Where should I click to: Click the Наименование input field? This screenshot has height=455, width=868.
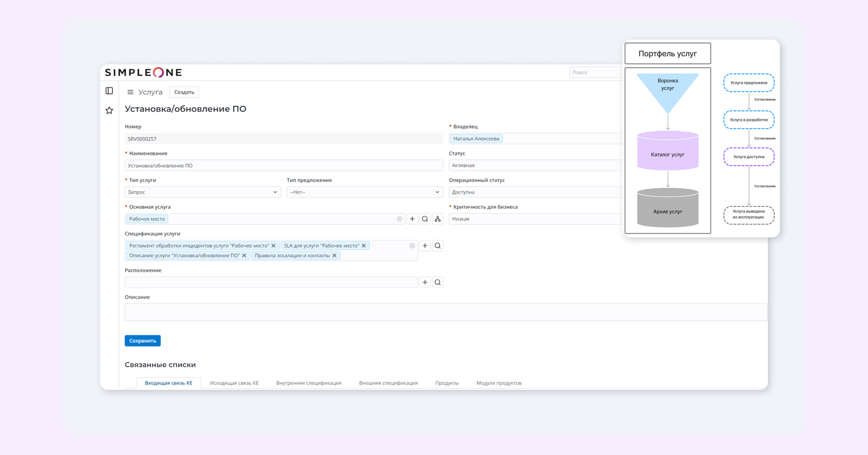click(x=283, y=166)
